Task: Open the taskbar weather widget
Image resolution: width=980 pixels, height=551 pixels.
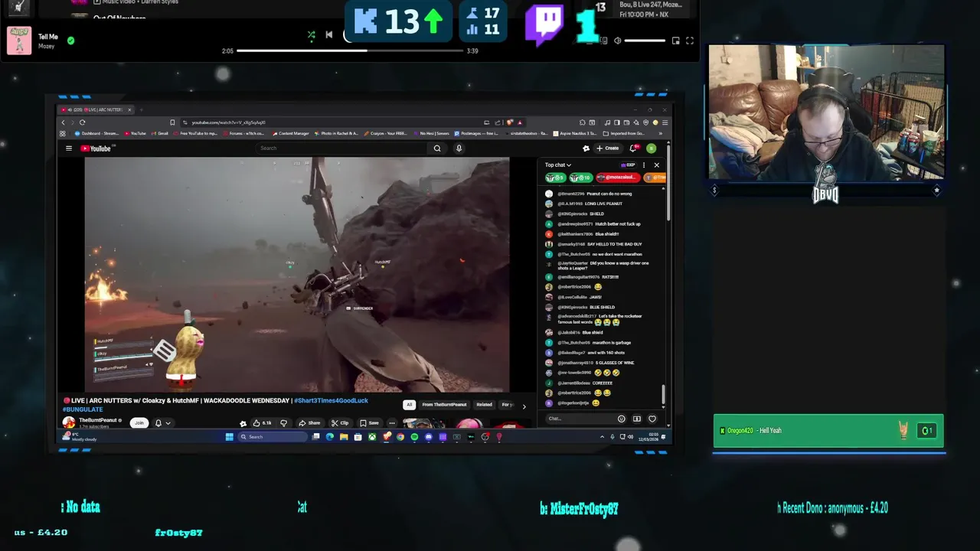Action: tap(80, 437)
